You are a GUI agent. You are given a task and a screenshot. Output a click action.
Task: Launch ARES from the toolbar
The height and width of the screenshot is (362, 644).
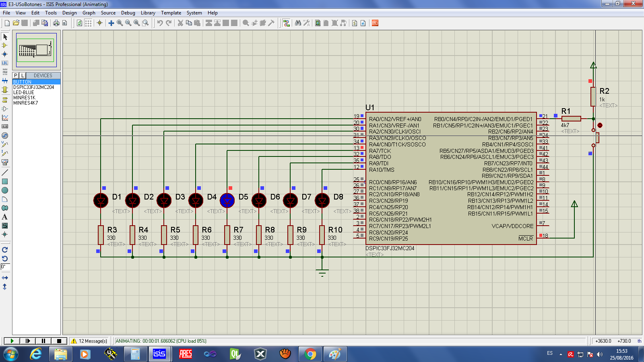(x=375, y=23)
